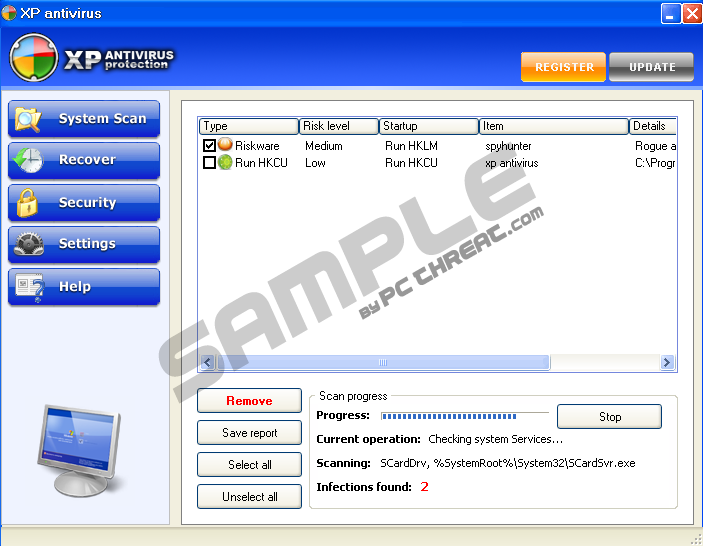Open the Security section

point(84,203)
